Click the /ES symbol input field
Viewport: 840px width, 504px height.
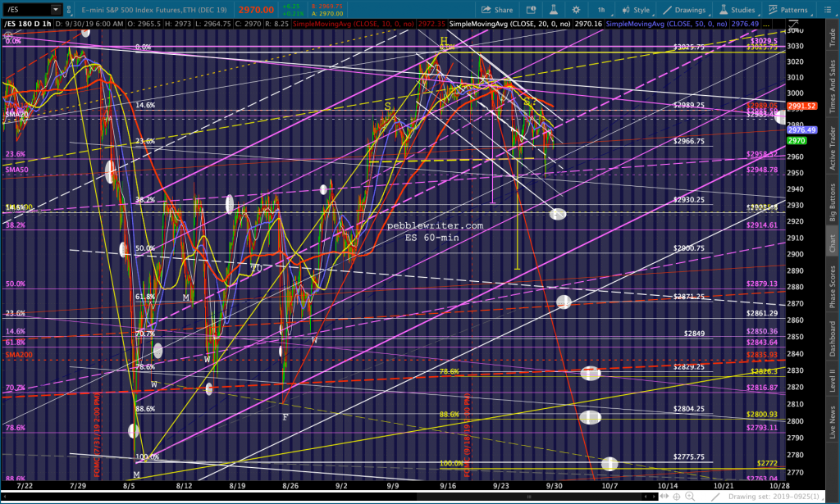tap(28, 10)
